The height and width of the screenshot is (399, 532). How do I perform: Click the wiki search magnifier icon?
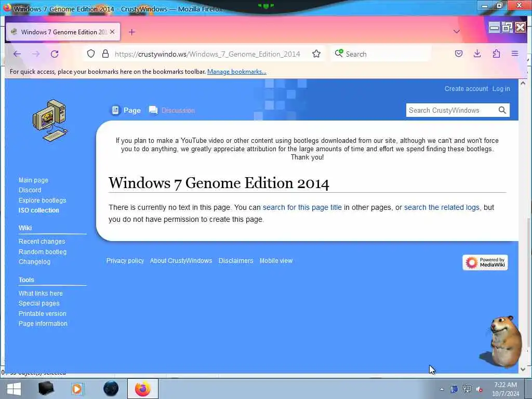[502, 110]
